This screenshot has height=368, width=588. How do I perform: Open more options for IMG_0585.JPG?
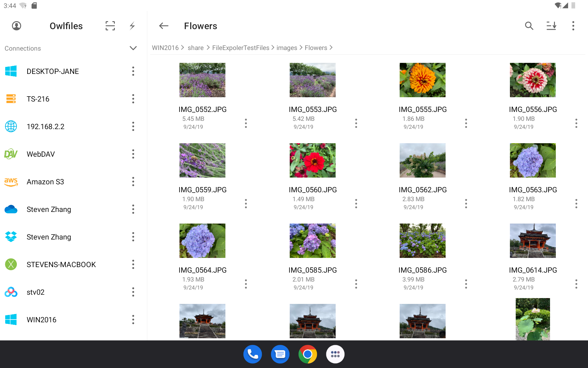356,284
